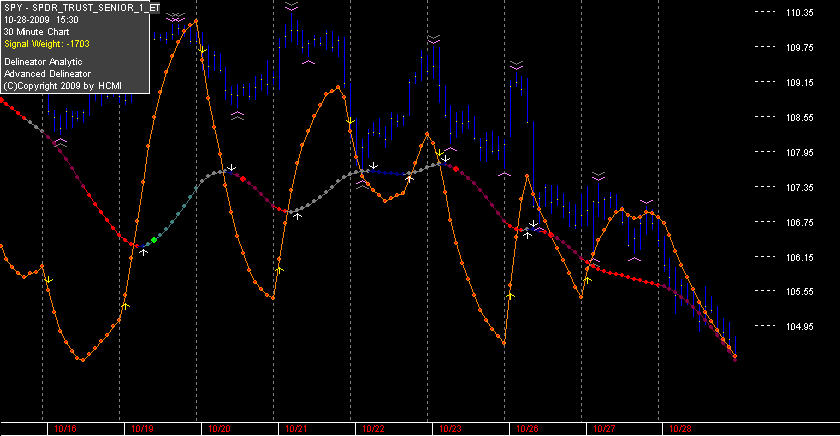Click the green dot on the trend line
This screenshot has height=436, width=840.
[154, 240]
